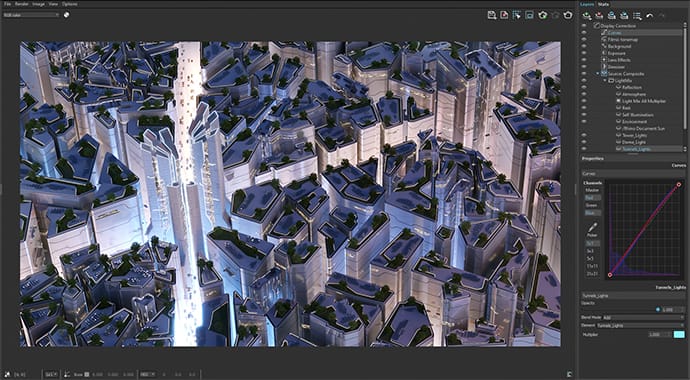The image size is (690, 380).
Task: Toggle the Filmic tonemap layer eye
Action: coord(584,39)
